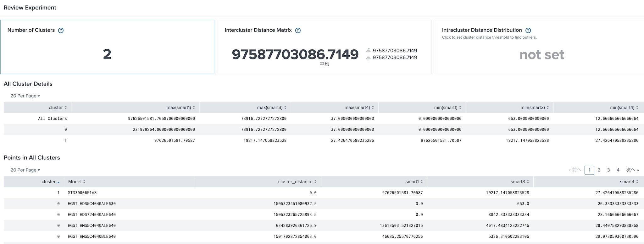
Task: Click the HGST HMS5C4040BLE640 model cell
Action: [92, 236]
